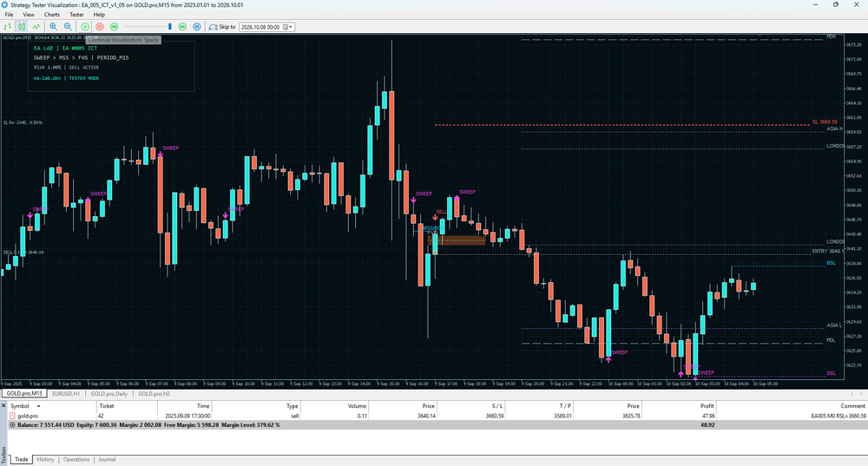Open the Tester menu
The height and width of the screenshot is (466, 868).
coord(76,15)
